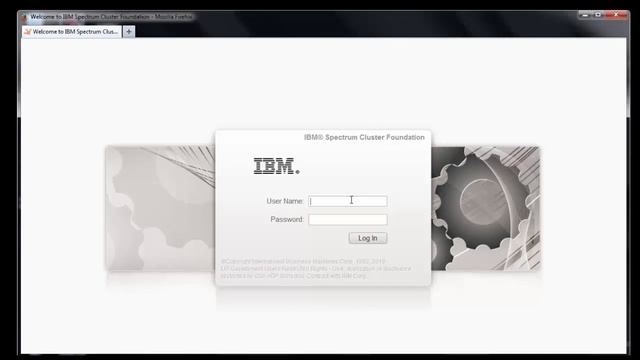This screenshot has width=640, height=360.
Task: Minimize the Firefox window
Action: click(x=585, y=15)
